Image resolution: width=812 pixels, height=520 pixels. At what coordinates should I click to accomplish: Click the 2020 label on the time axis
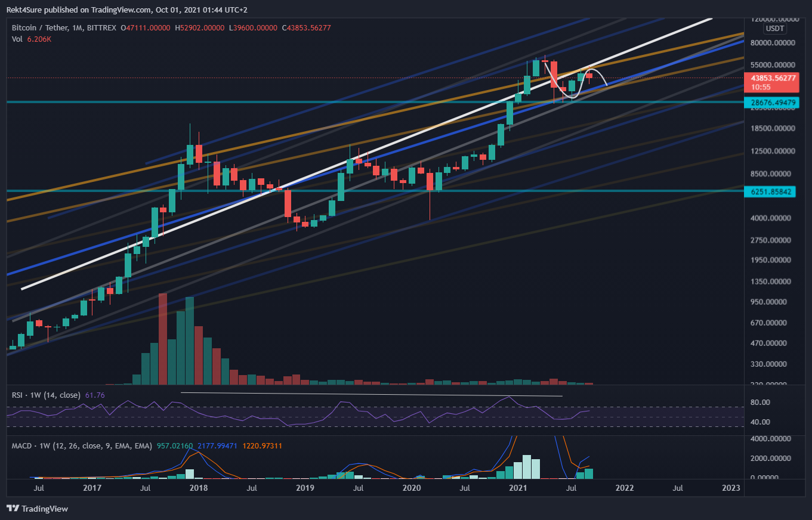coord(412,488)
